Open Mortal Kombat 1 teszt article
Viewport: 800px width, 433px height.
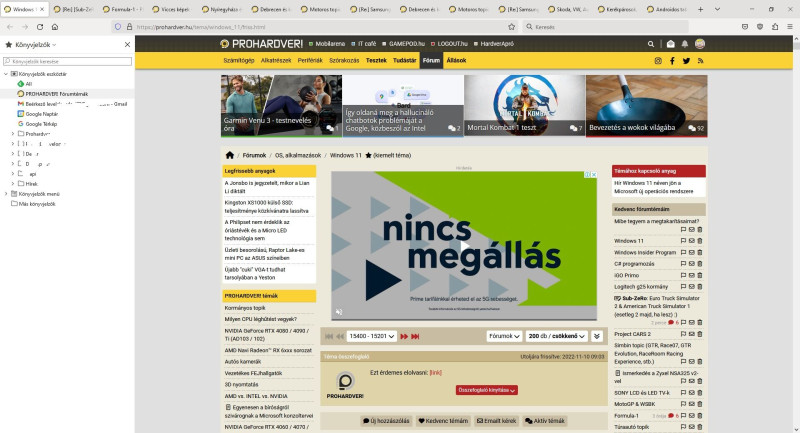click(x=524, y=106)
